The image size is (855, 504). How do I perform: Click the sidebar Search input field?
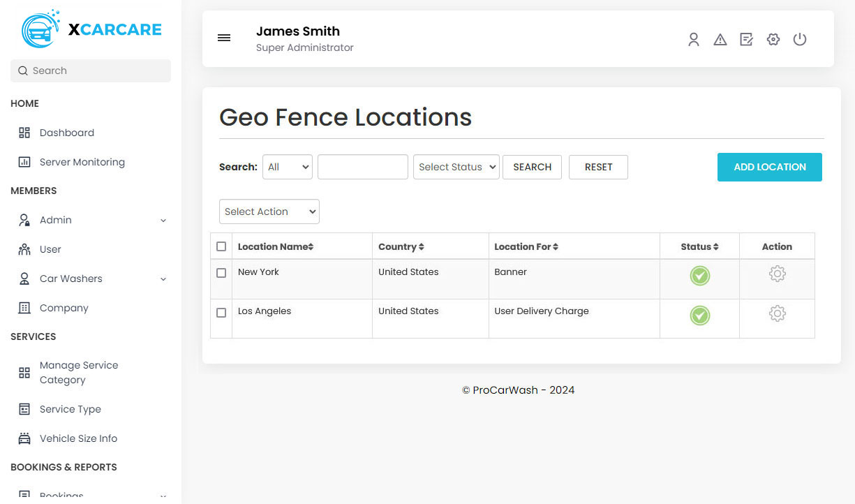click(91, 71)
